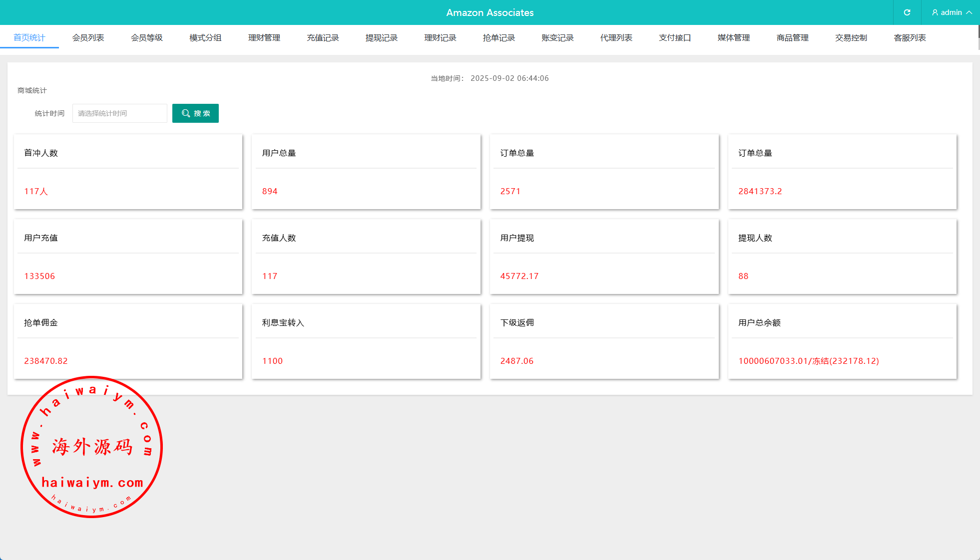Screen dimensions: 980x560
Task: Open the 代理列表 tab
Action: coord(616,38)
